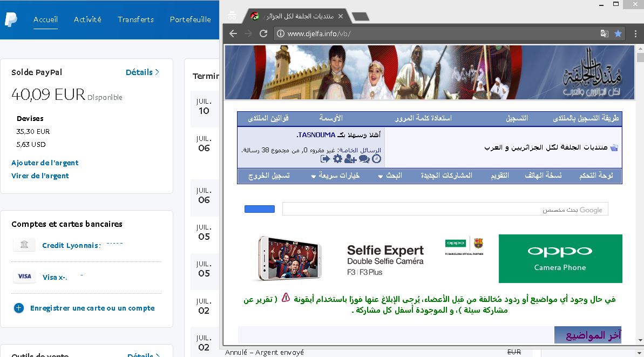Open the PayPal logo home icon
This screenshot has width=644, height=357.
11,19
